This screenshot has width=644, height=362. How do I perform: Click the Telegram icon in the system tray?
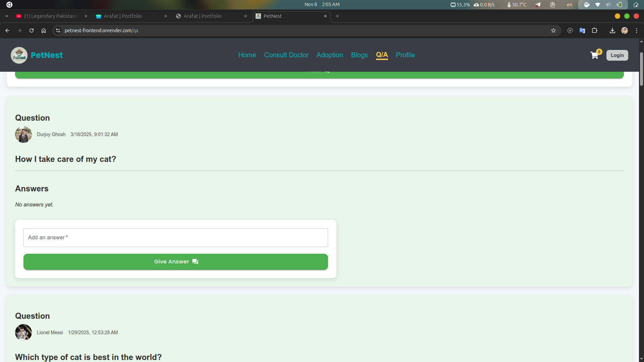[x=538, y=5]
